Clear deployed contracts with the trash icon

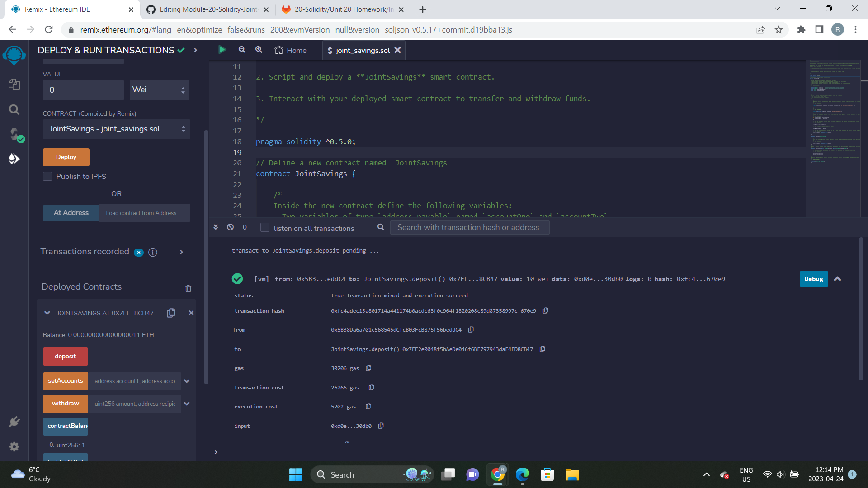[188, 288]
